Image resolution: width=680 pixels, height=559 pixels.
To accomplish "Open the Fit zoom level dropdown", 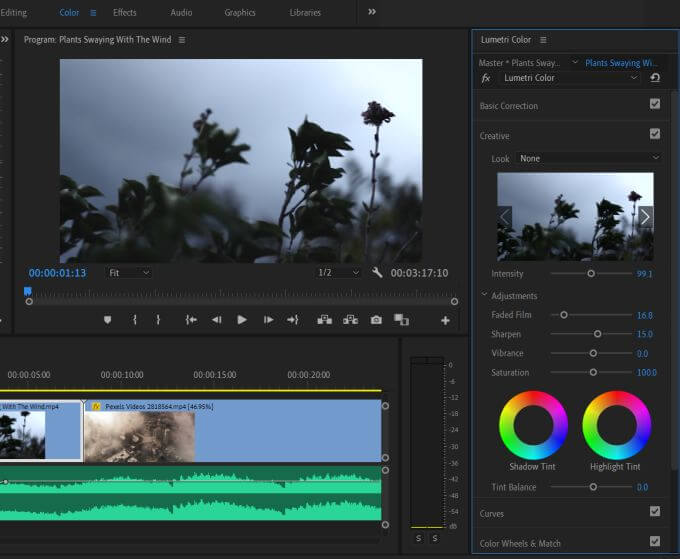I will [x=130, y=272].
